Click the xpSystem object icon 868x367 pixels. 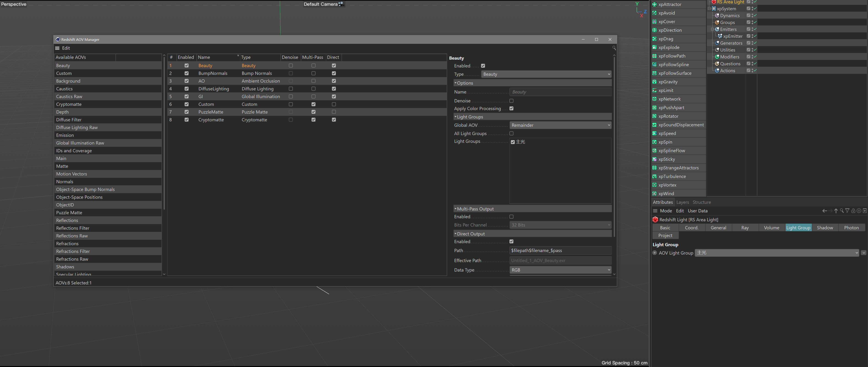pyautogui.click(x=714, y=9)
